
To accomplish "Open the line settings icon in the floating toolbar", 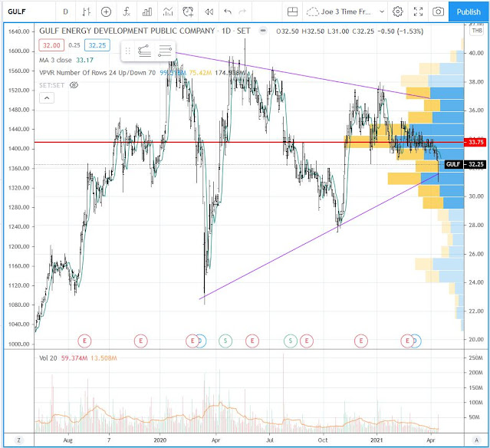I will tap(165, 51).
